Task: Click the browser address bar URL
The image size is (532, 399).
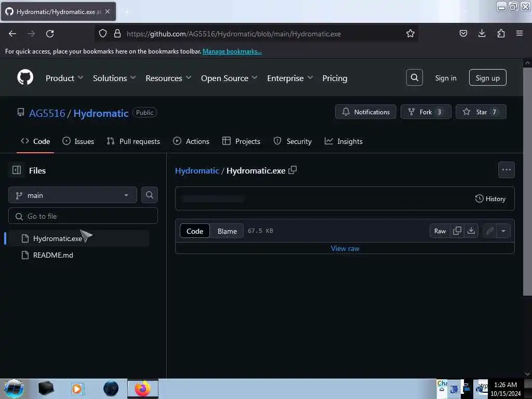Action: coord(233,34)
